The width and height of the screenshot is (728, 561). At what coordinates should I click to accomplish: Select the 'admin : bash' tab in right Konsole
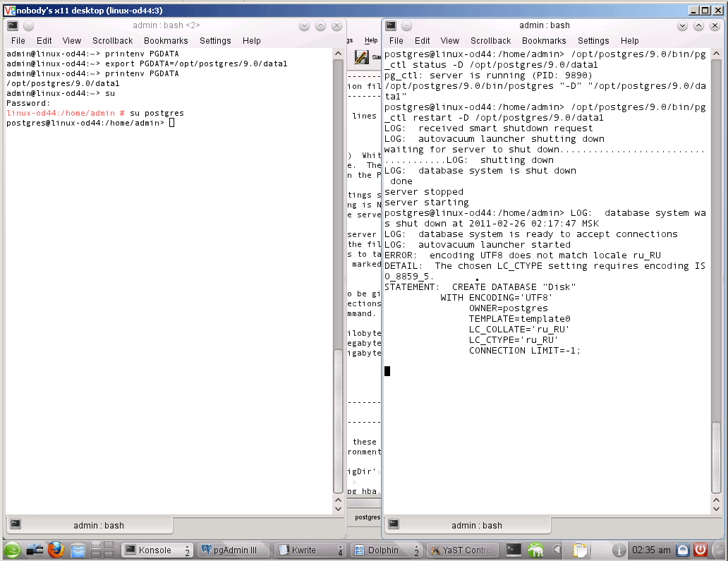click(x=468, y=525)
